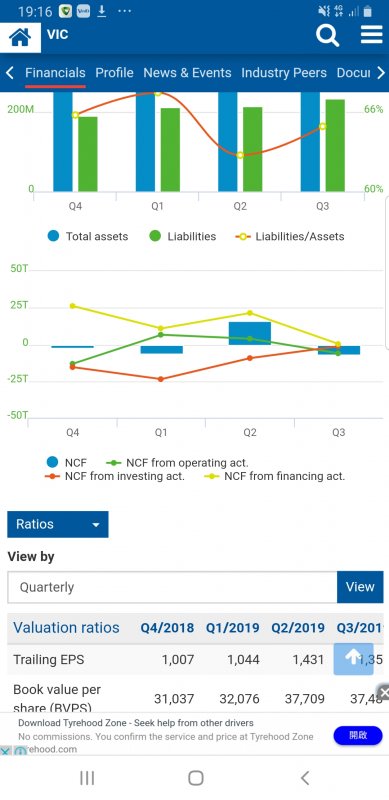389x800 pixels.
Task: Tap the scroll-to-top arrow button
Action: (353, 659)
